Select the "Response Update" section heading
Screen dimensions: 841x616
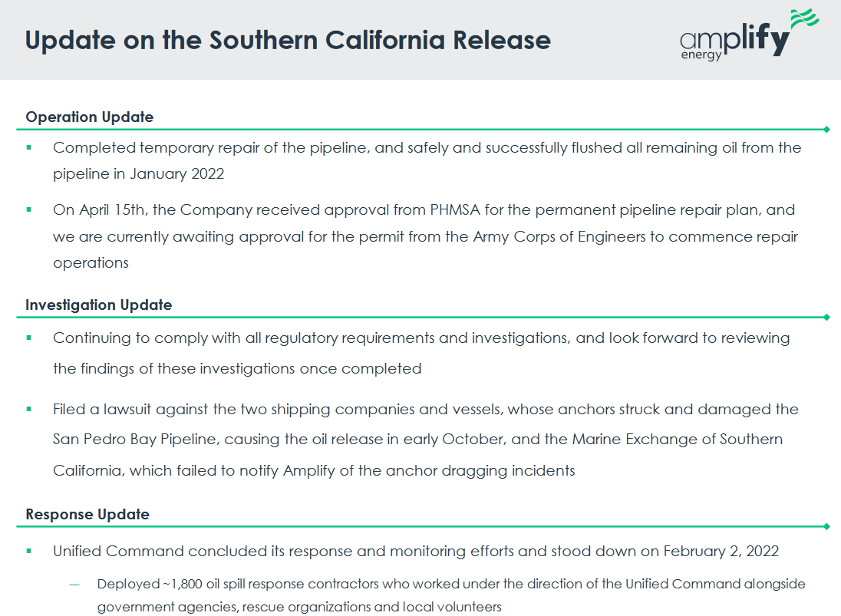[x=87, y=514]
